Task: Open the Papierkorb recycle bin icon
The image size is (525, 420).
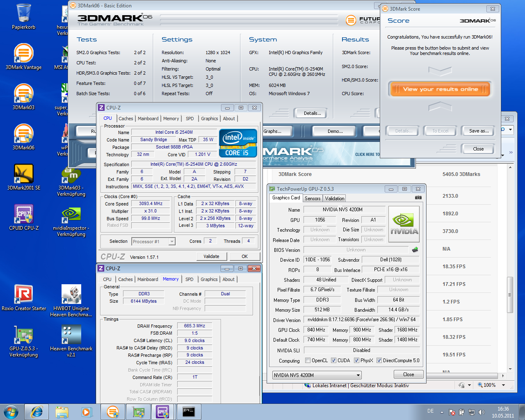Action: (23, 16)
